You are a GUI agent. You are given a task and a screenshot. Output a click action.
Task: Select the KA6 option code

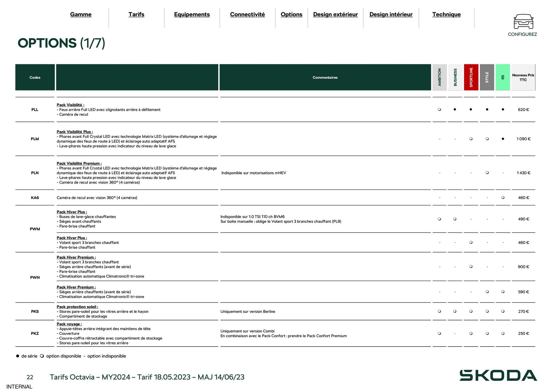(x=35, y=198)
